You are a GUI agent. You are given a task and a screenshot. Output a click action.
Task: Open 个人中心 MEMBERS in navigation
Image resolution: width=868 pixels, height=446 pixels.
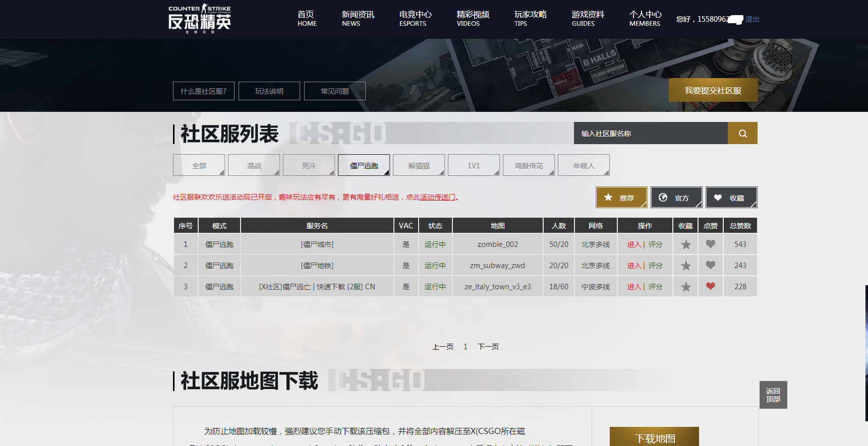[x=645, y=19]
